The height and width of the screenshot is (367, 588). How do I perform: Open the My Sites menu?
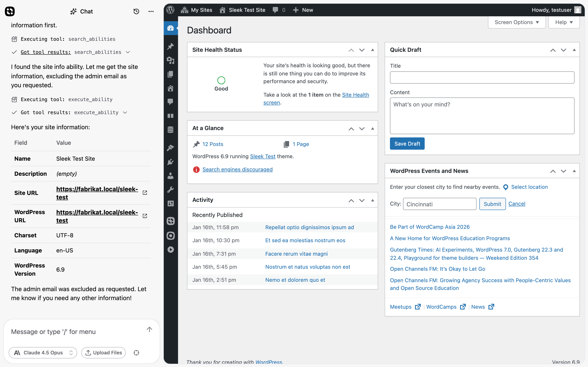coord(197,10)
